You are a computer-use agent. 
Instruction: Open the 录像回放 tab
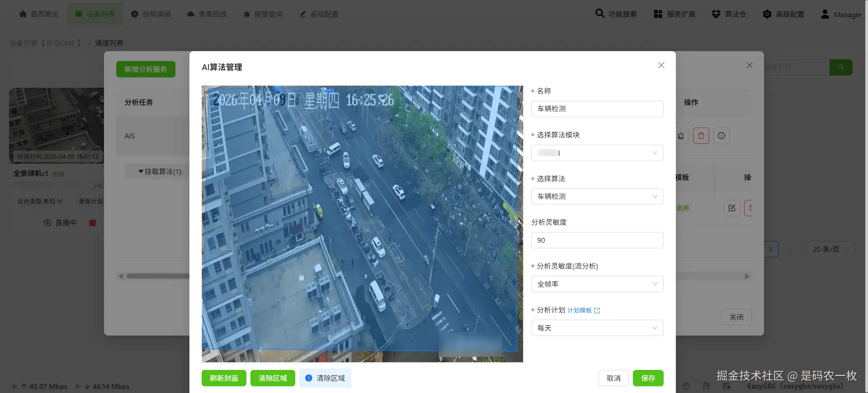pyautogui.click(x=207, y=14)
